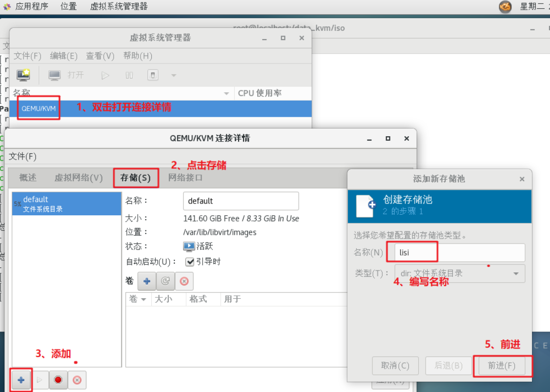Viewport: 550px width, 392px height.
Task: Sort by the volume column header
Action: [x=138, y=299]
